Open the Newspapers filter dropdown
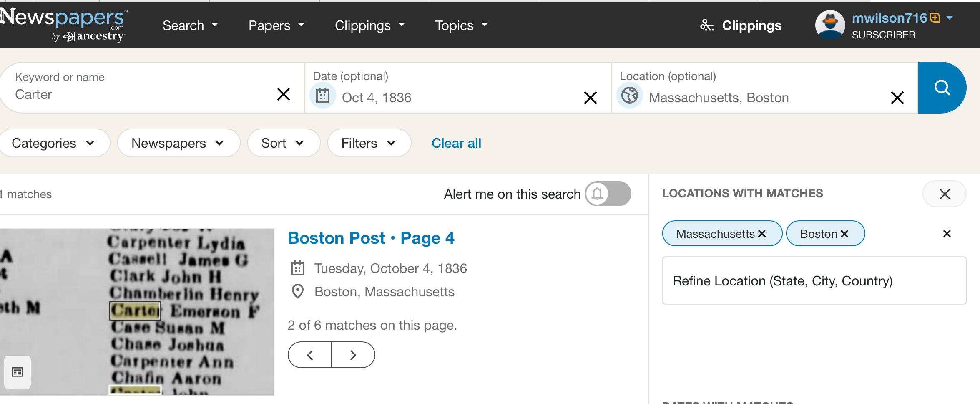The height and width of the screenshot is (404, 980). tap(178, 143)
